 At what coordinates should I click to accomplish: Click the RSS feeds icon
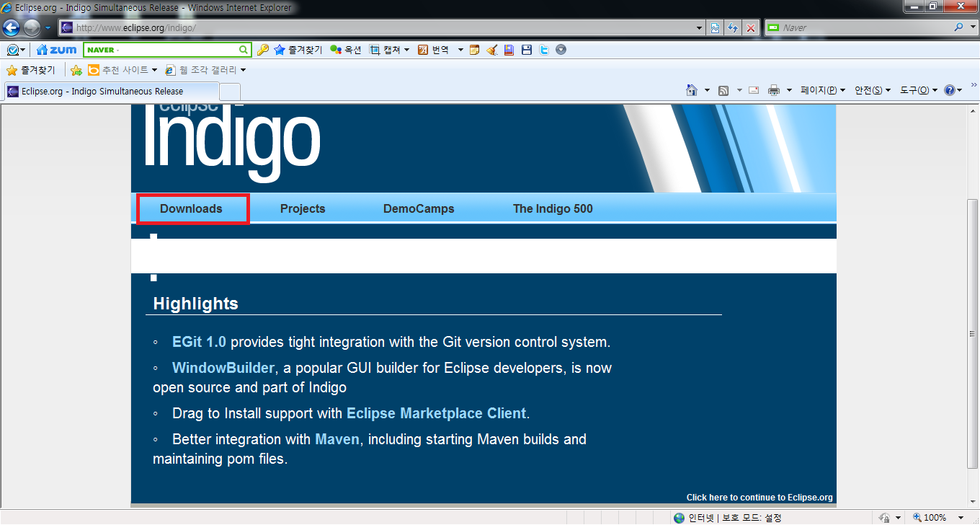pyautogui.click(x=723, y=90)
